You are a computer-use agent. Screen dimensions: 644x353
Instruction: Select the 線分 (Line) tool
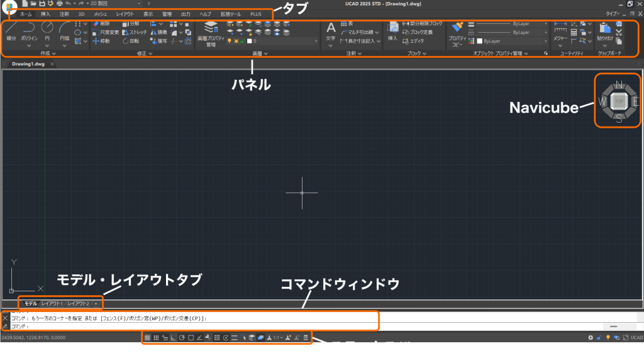tap(11, 30)
